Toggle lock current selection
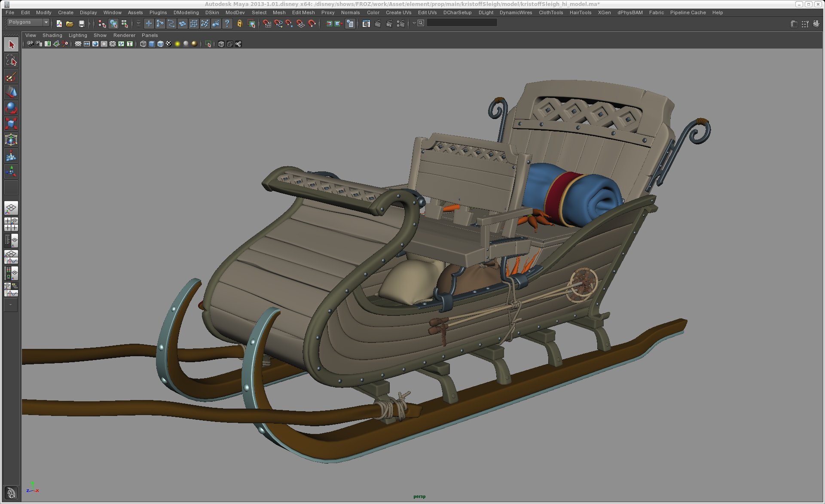Screen dimensions: 825x504 coord(240,24)
